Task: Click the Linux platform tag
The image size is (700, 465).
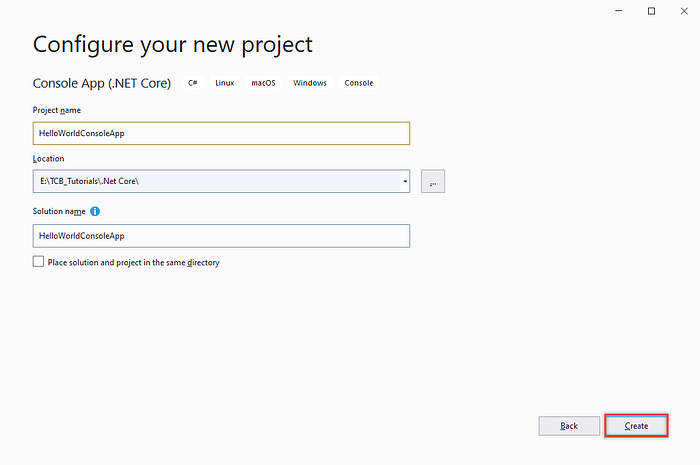Action: click(225, 83)
